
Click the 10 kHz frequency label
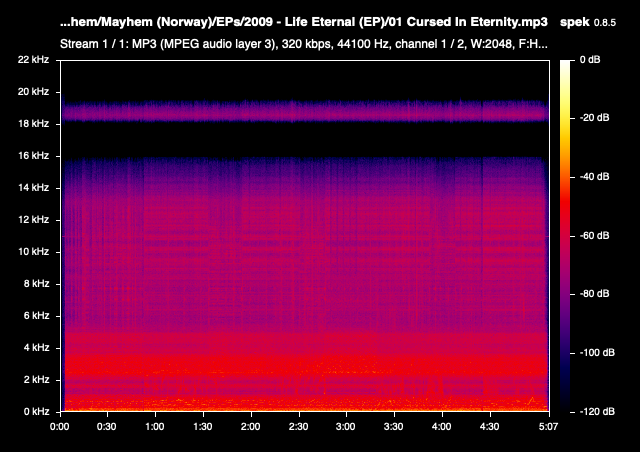pyautogui.click(x=33, y=252)
